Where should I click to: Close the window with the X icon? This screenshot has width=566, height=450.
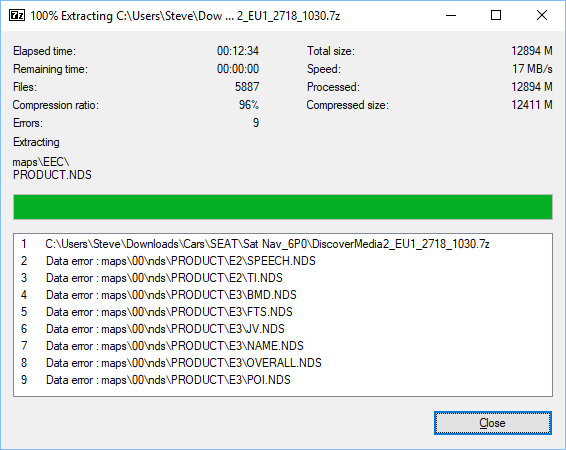[541, 16]
